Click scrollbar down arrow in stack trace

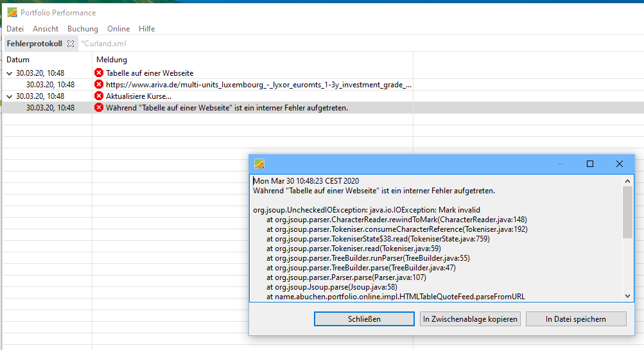tap(627, 295)
